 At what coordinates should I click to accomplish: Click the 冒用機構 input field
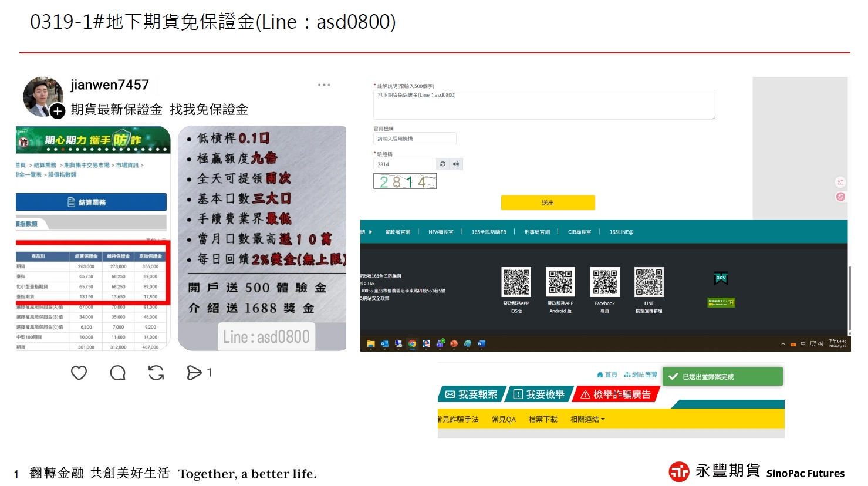click(x=414, y=139)
